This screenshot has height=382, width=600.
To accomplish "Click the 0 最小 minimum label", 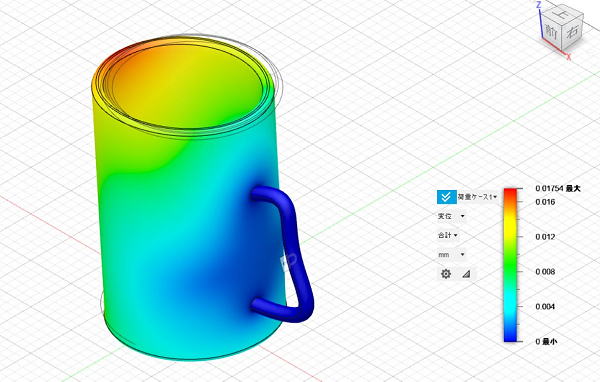I will tap(546, 341).
